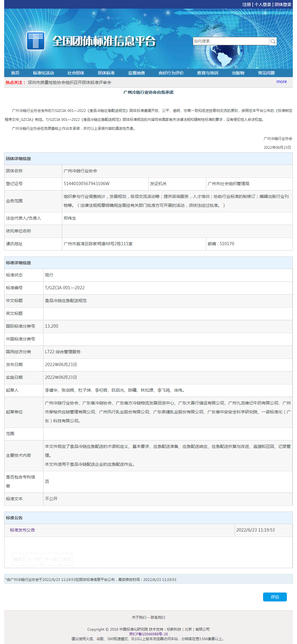Viewport: 297px width, 644px height.
Task: Open the 团体标准 menu
Action: tap(106, 73)
